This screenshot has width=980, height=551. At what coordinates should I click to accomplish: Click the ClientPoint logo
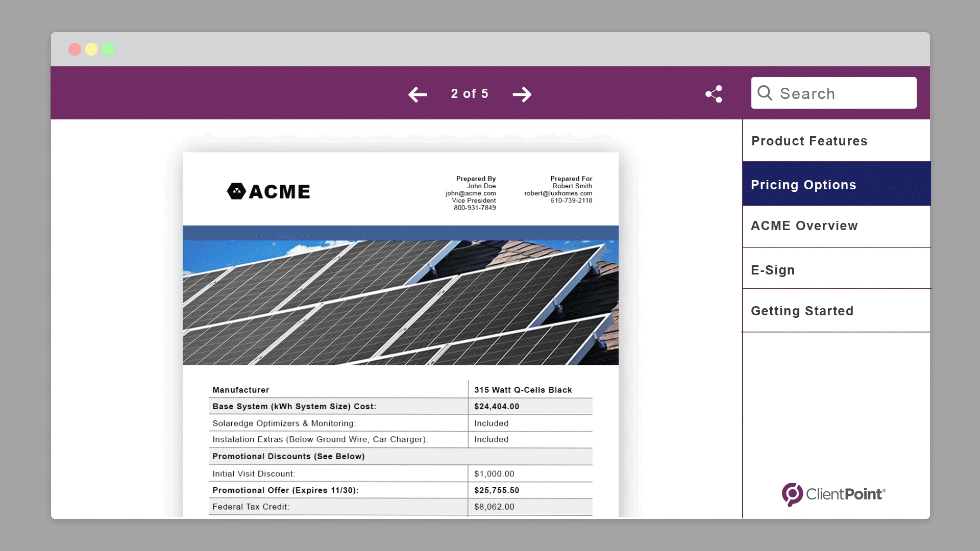834,494
